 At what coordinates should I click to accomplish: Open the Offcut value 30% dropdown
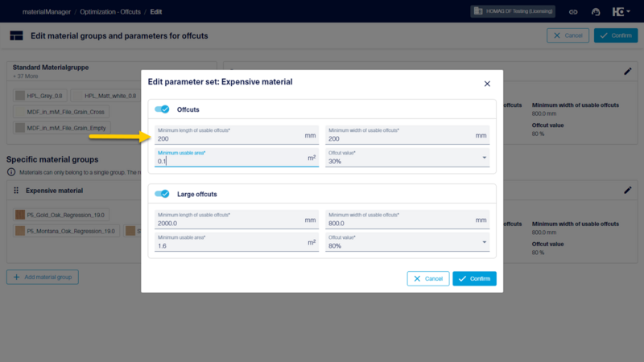(x=407, y=158)
